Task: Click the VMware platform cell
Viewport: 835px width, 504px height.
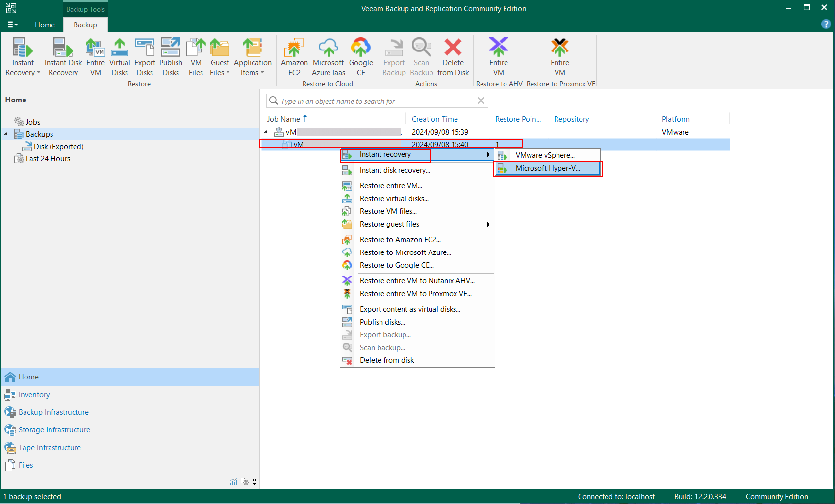Action: click(x=675, y=132)
